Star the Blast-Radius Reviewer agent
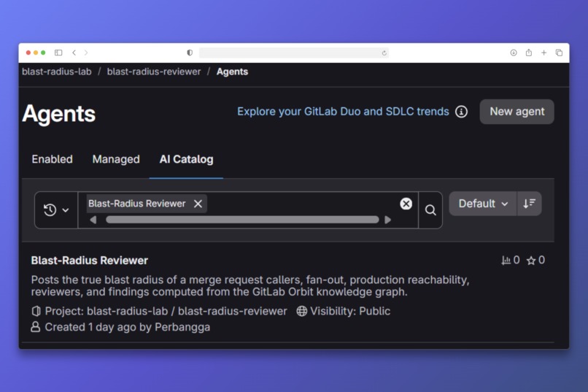This screenshot has width=588, height=392. [x=531, y=261]
